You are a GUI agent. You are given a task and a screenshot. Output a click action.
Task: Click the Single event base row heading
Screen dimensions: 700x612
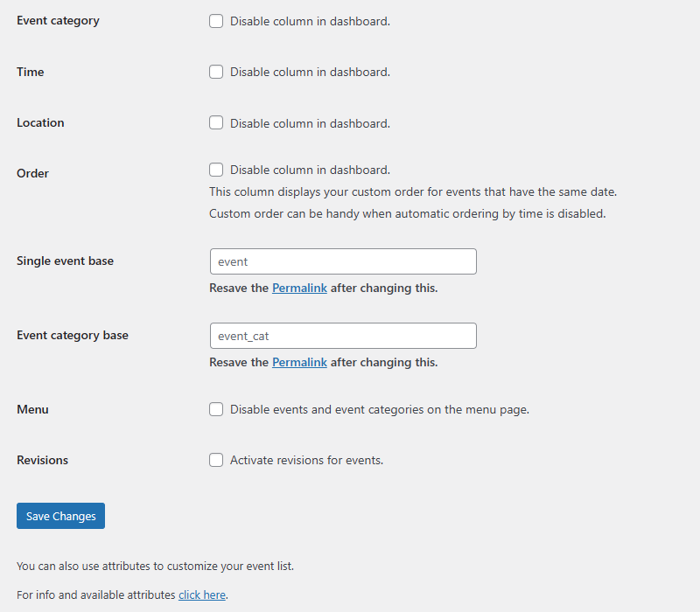click(65, 261)
